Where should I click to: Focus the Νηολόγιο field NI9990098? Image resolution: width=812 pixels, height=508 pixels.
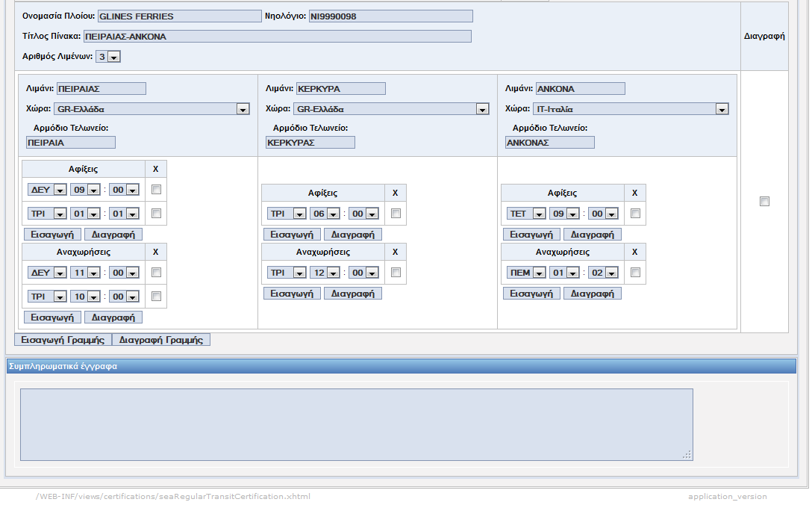coord(391,16)
